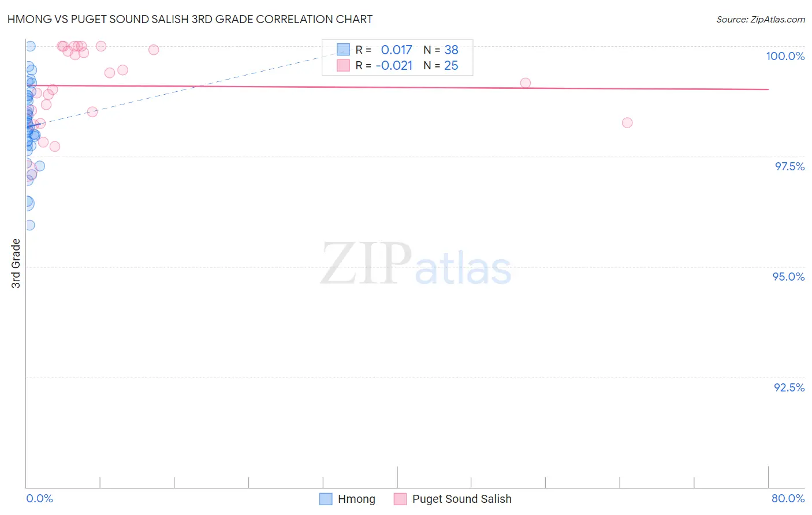Click the 95.0% y-axis label
The height and width of the screenshot is (515, 812).
click(x=788, y=277)
